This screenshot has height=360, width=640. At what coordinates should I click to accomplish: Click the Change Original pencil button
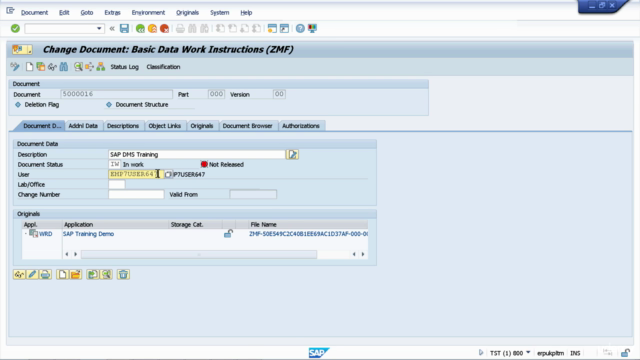32,274
